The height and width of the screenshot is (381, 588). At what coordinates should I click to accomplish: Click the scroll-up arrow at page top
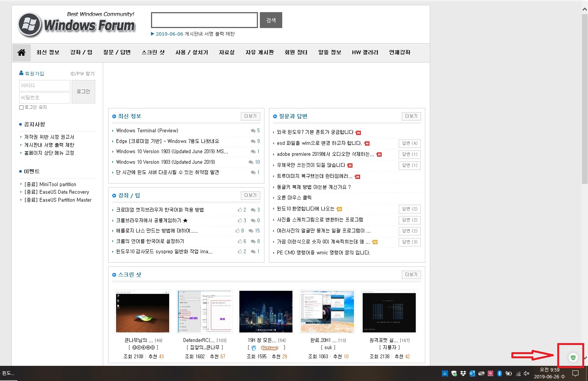click(x=585, y=10)
